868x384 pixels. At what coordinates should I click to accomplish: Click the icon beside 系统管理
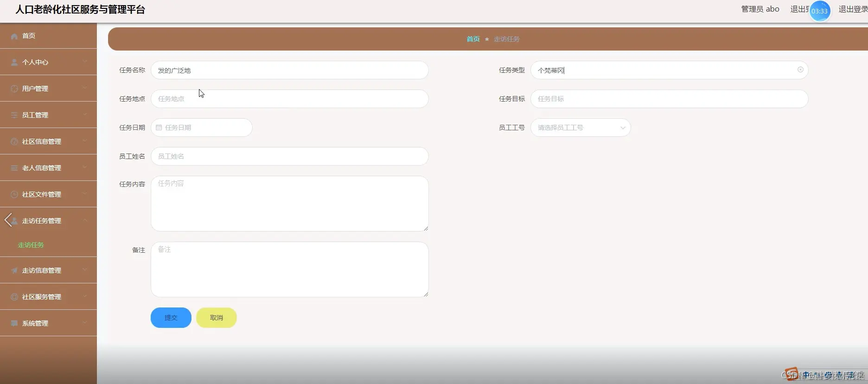coord(14,323)
